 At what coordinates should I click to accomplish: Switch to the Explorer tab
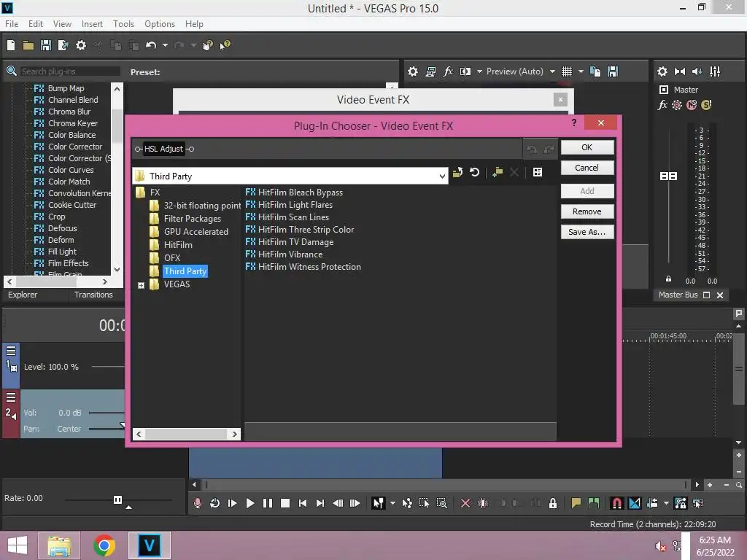pyautogui.click(x=23, y=295)
